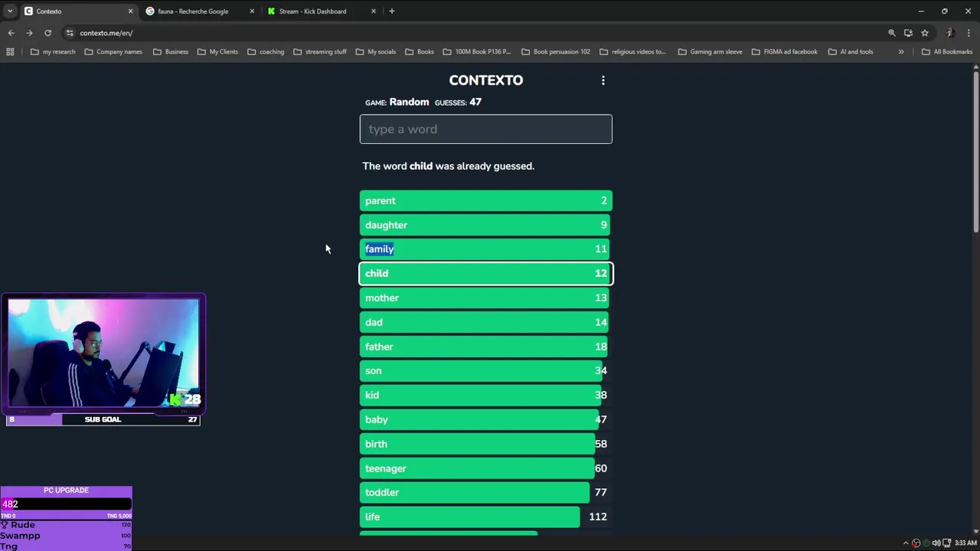Open the 'My Clients' bookmark folder
This screenshot has height=551, width=980.
click(217, 52)
